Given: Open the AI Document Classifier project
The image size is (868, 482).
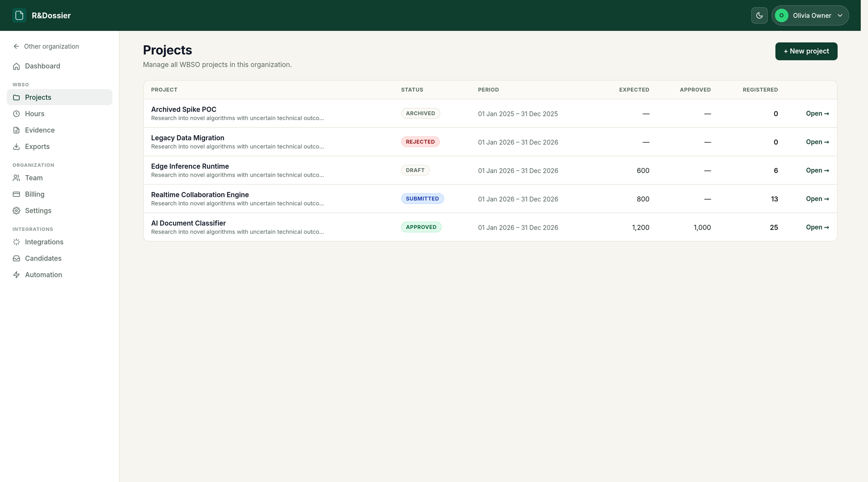Looking at the screenshot, I should [817, 227].
